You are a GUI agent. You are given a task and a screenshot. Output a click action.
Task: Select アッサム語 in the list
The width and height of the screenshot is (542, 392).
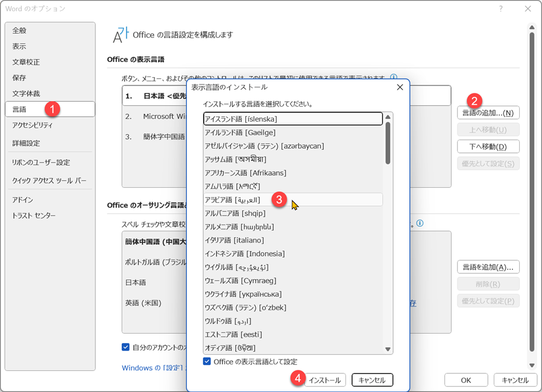[x=293, y=159]
